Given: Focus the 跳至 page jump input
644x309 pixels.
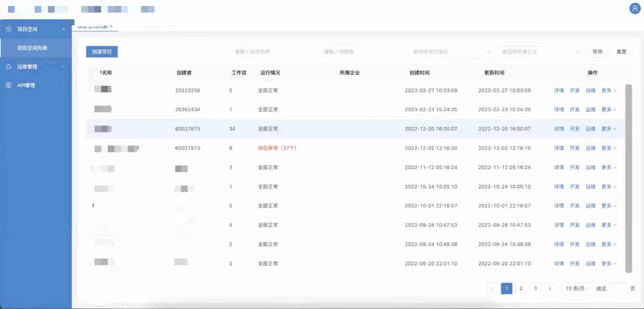Looking at the screenshot, I should coord(618,288).
